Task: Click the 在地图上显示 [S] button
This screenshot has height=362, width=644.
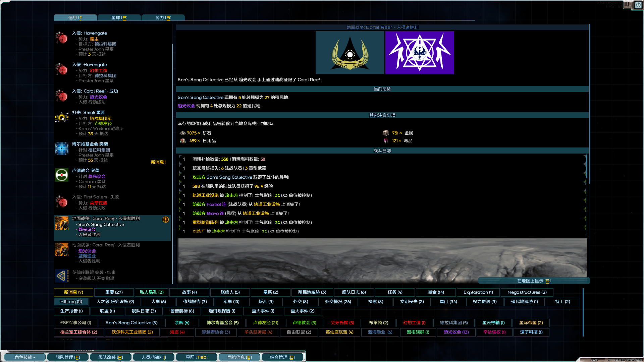Action: point(534,281)
